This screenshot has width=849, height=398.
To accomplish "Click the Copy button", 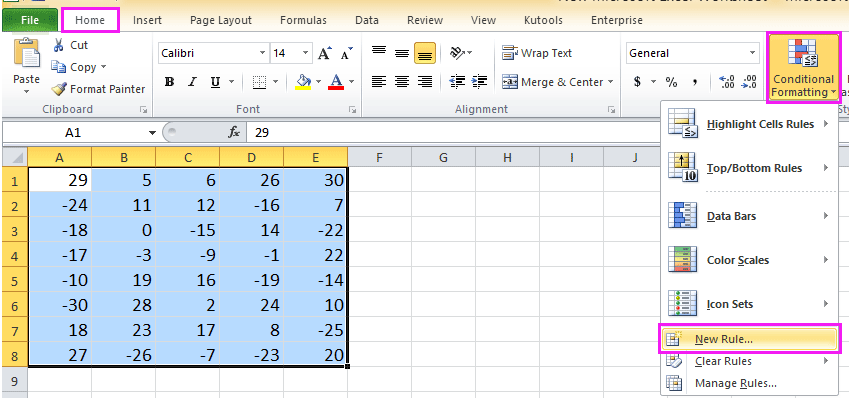I will 74,67.
